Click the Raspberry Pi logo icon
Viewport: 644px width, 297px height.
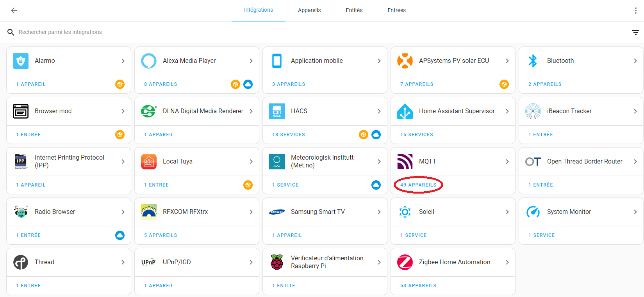[x=277, y=262]
